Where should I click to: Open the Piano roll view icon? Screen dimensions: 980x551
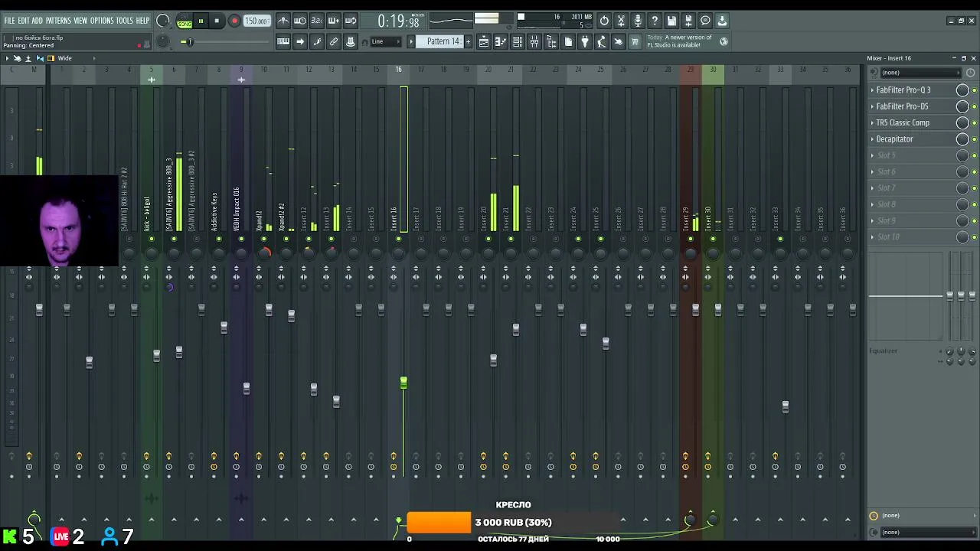pyautogui.click(x=501, y=41)
